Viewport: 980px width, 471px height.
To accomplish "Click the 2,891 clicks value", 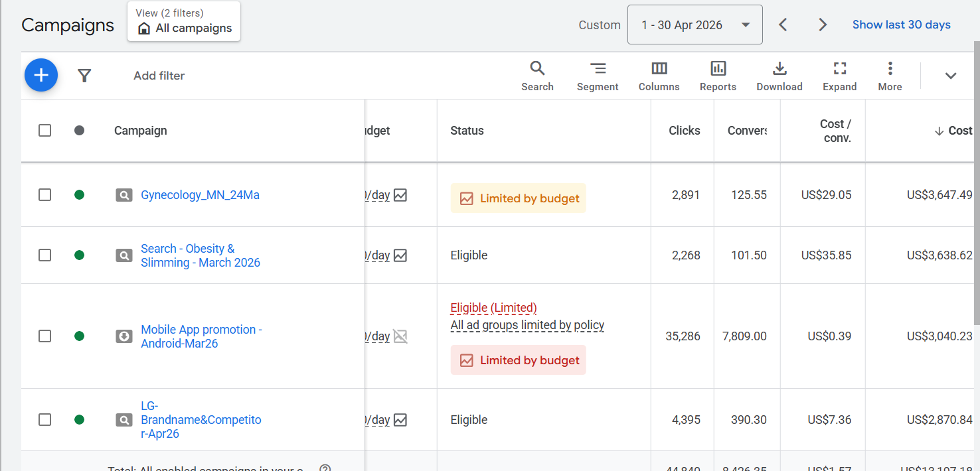I will click(x=686, y=195).
